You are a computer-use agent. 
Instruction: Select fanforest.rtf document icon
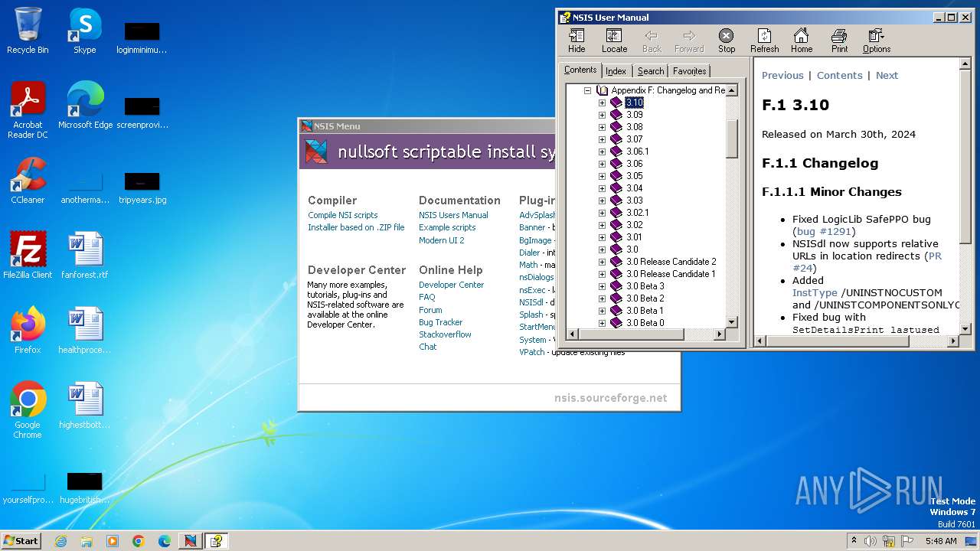pyautogui.click(x=85, y=256)
